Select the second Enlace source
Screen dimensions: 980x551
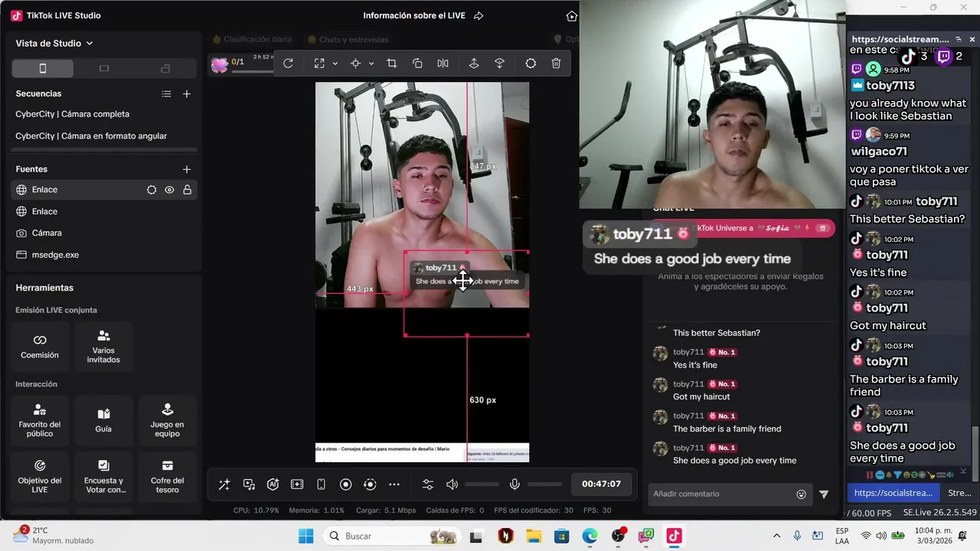click(x=103, y=211)
